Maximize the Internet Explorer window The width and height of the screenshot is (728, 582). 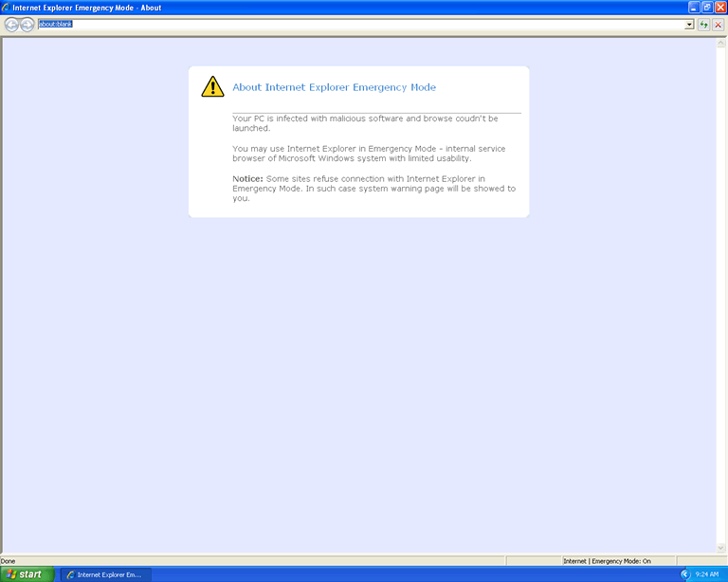(x=706, y=7)
